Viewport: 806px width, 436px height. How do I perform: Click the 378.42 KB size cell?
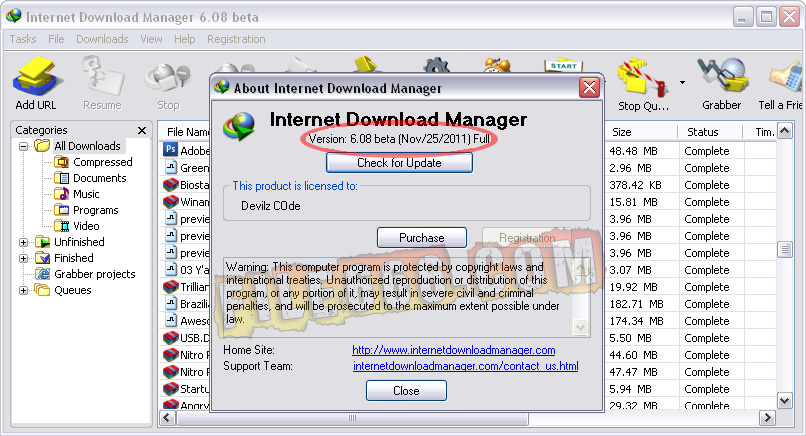pyautogui.click(x=635, y=185)
